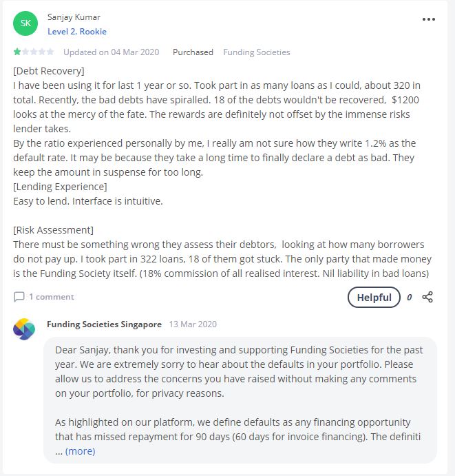This screenshot has height=476, width=455.
Task: Click Sanjay Kumar's SK avatar
Action: pos(25,23)
